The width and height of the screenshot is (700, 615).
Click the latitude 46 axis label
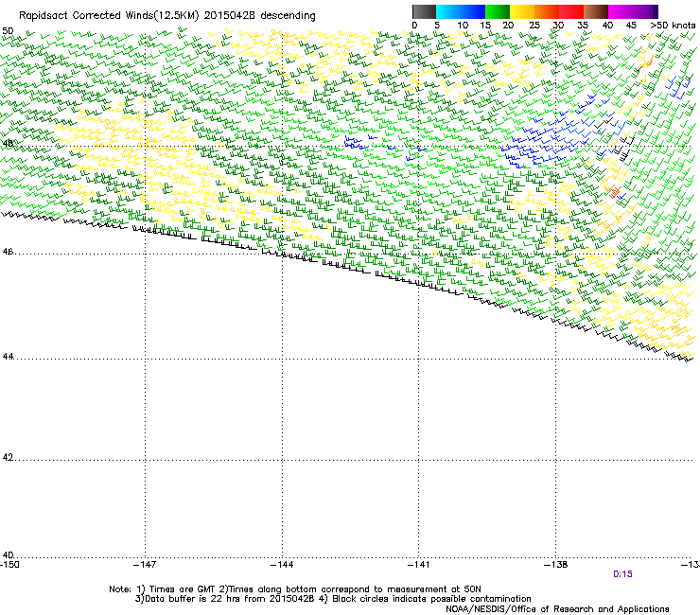point(8,252)
